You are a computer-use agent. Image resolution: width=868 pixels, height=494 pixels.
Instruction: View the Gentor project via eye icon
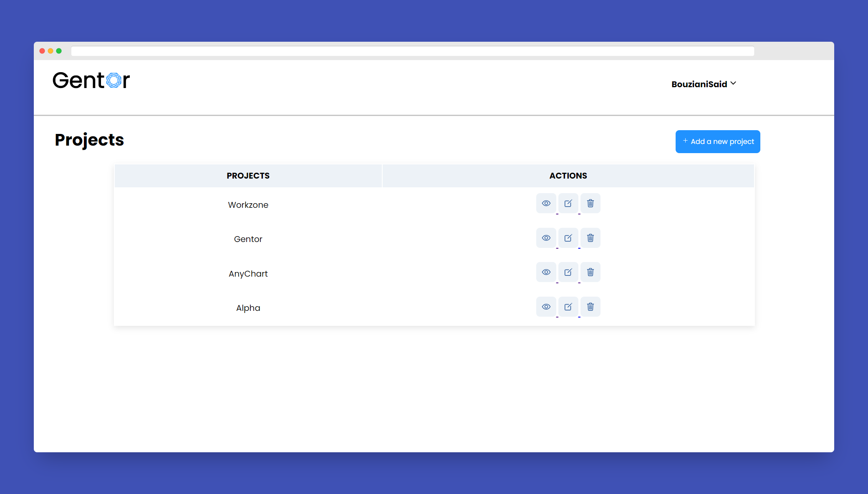(x=546, y=238)
